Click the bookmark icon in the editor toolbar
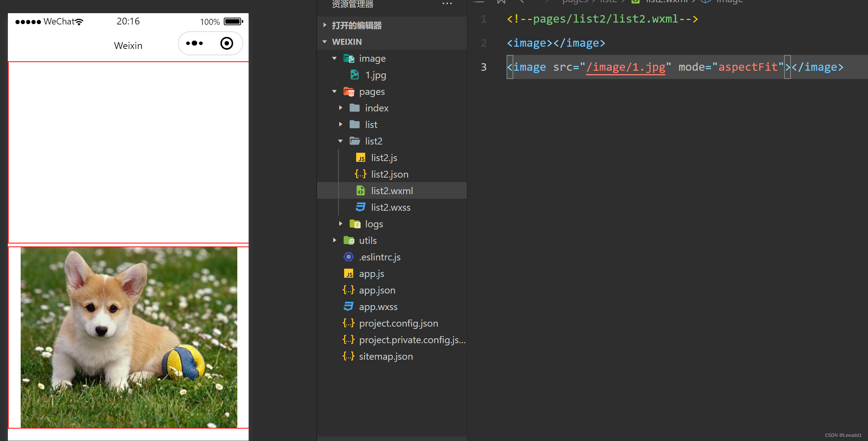Viewport: 868px width, 441px height. pyautogui.click(x=501, y=2)
